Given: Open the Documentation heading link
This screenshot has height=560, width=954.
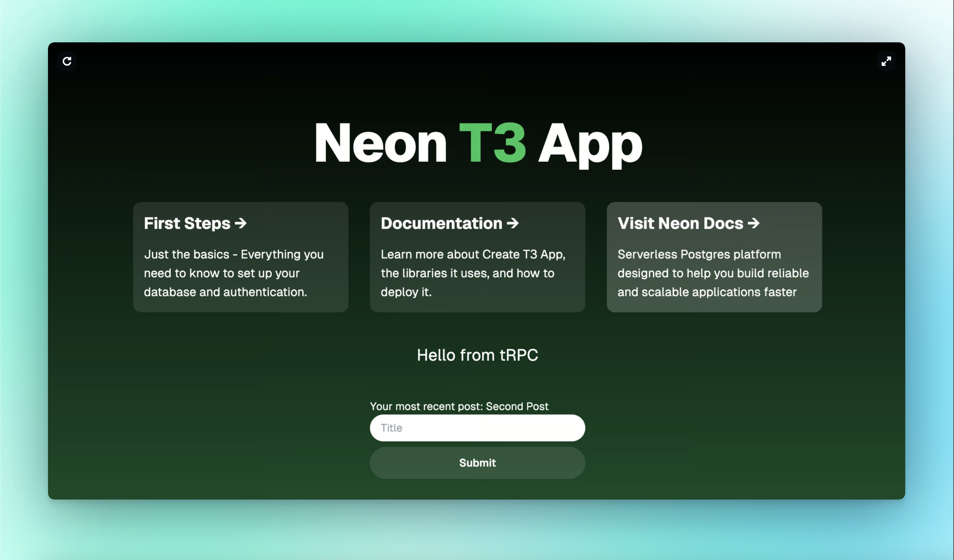Looking at the screenshot, I should point(441,223).
